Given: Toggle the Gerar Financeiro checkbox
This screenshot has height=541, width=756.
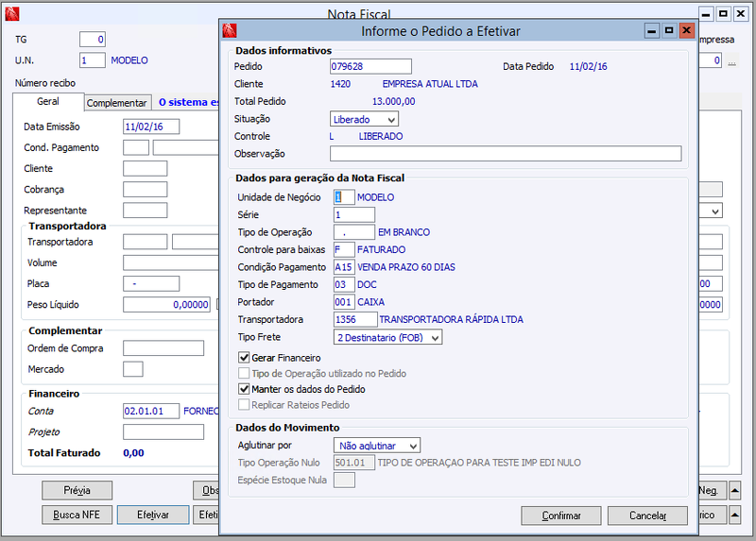Looking at the screenshot, I should click(x=244, y=358).
